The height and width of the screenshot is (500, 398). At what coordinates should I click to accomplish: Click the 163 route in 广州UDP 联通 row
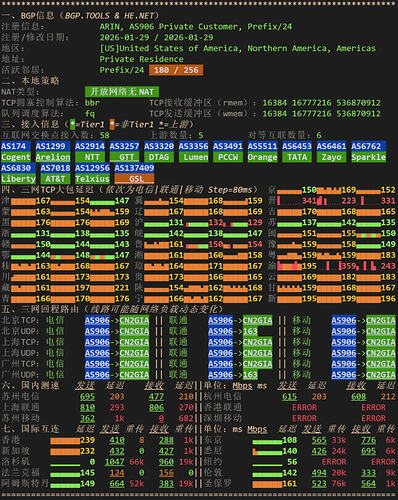click(x=250, y=375)
